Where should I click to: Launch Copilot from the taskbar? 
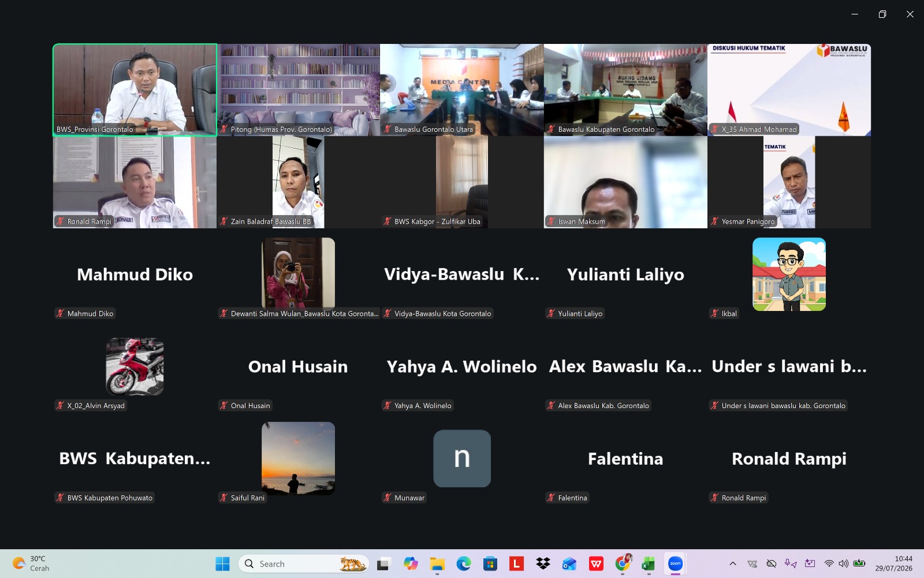coord(411,564)
